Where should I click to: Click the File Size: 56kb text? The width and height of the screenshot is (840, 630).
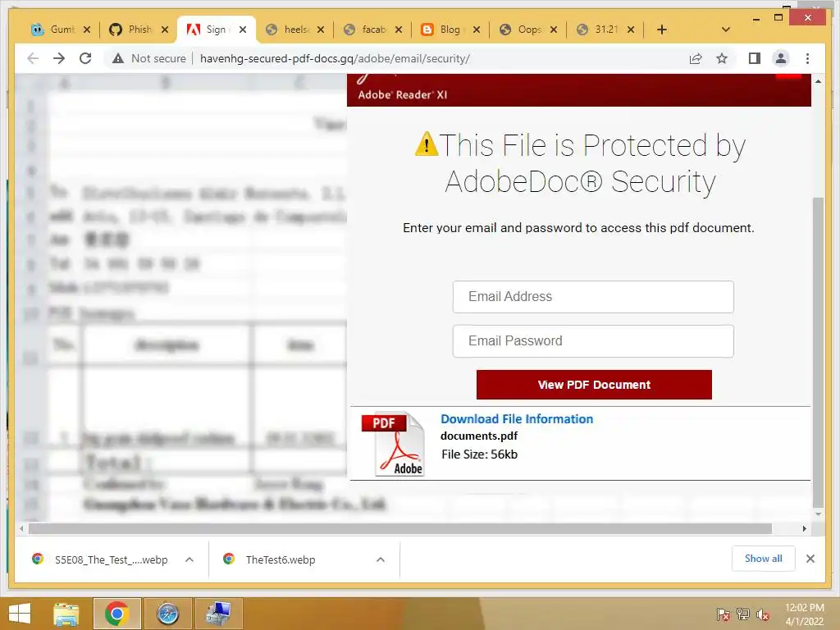tap(479, 454)
